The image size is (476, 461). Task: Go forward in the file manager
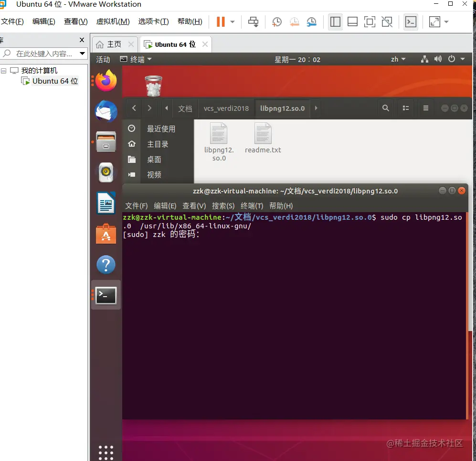(149, 108)
